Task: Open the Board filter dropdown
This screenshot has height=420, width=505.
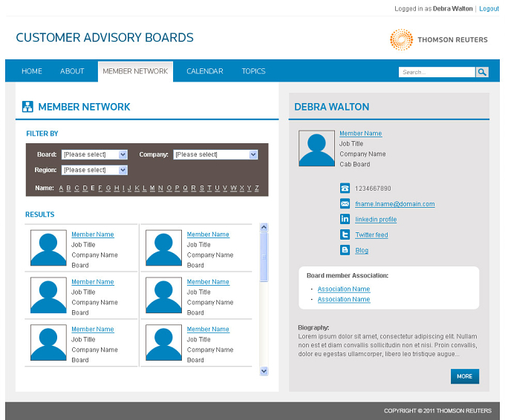Action: [x=94, y=154]
